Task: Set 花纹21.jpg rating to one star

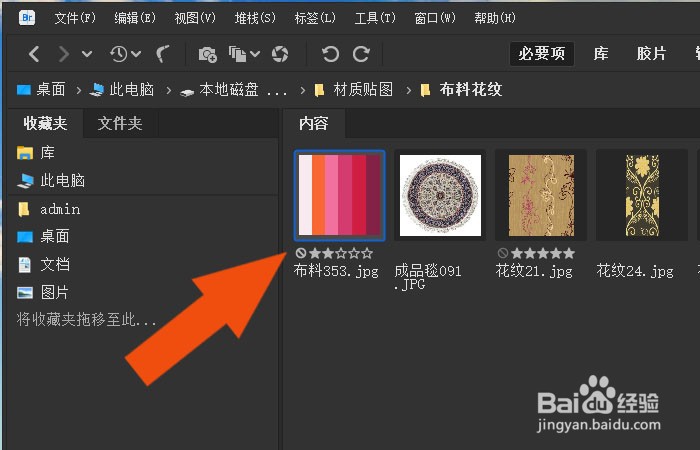Action: (517, 254)
